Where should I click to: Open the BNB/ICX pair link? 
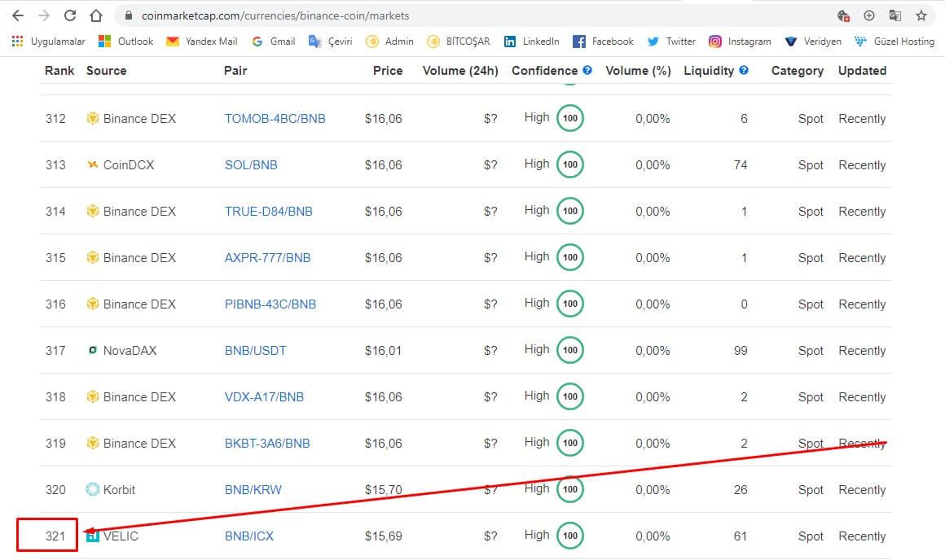(249, 536)
